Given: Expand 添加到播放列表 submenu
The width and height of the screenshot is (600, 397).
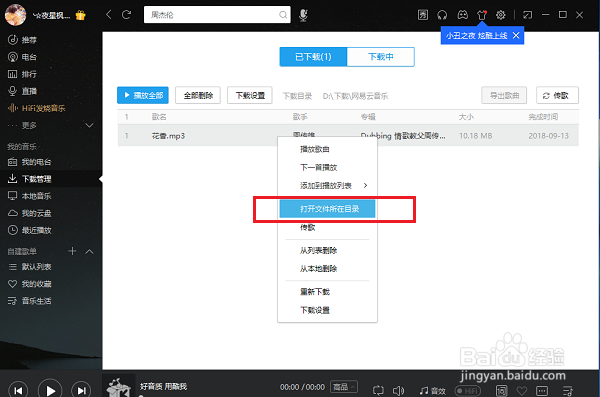Looking at the screenshot, I should [x=327, y=186].
